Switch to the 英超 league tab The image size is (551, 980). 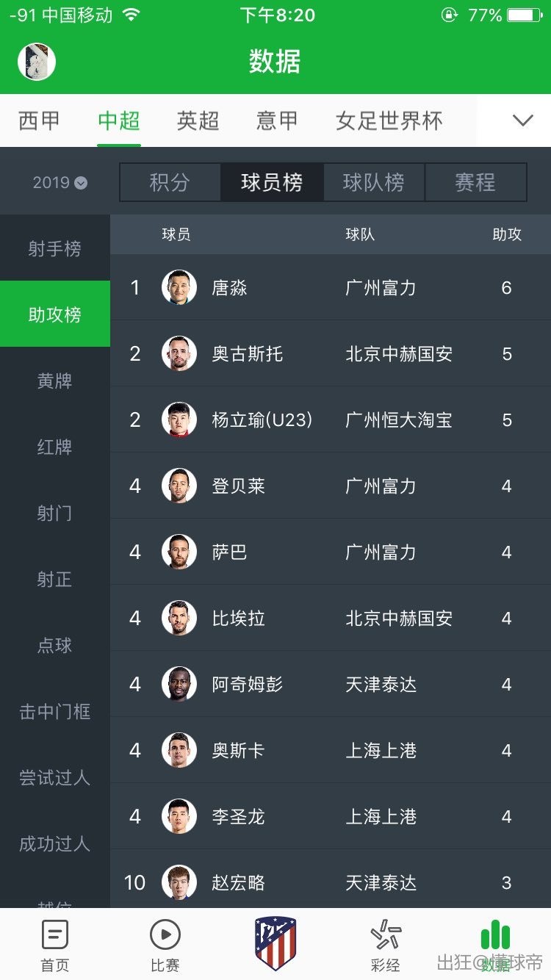(x=198, y=120)
